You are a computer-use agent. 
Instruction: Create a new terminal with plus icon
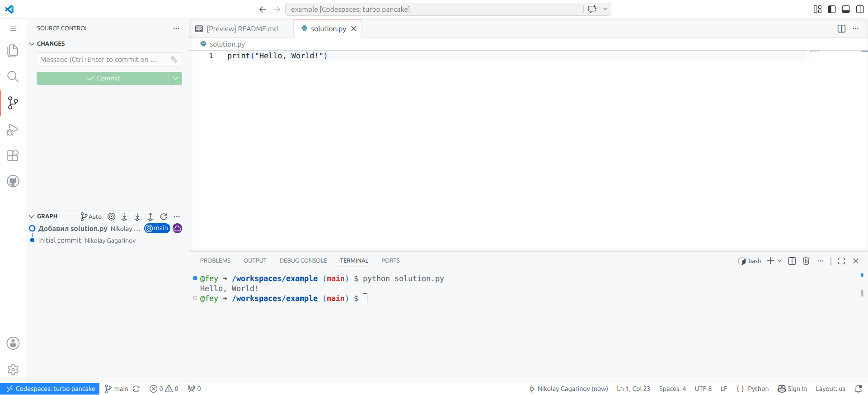(770, 261)
